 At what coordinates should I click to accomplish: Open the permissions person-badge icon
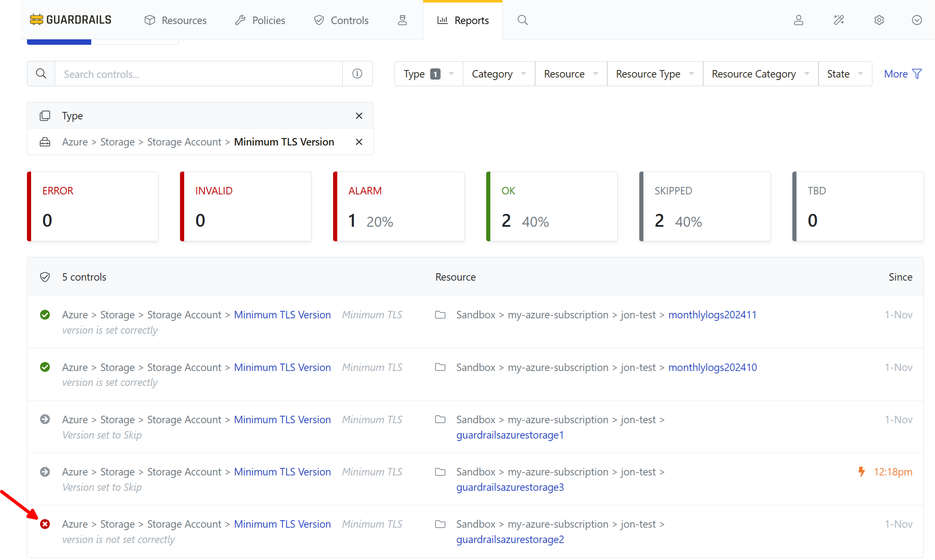[x=403, y=20]
